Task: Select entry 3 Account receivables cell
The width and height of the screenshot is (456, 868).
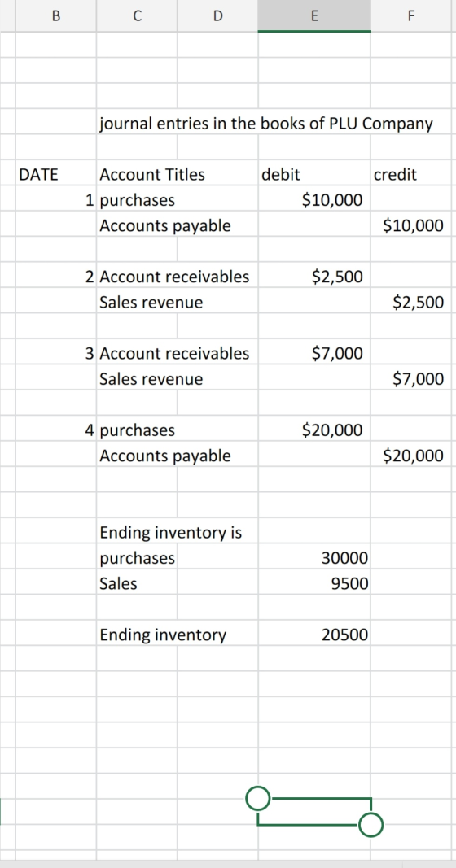Action: 174,353
